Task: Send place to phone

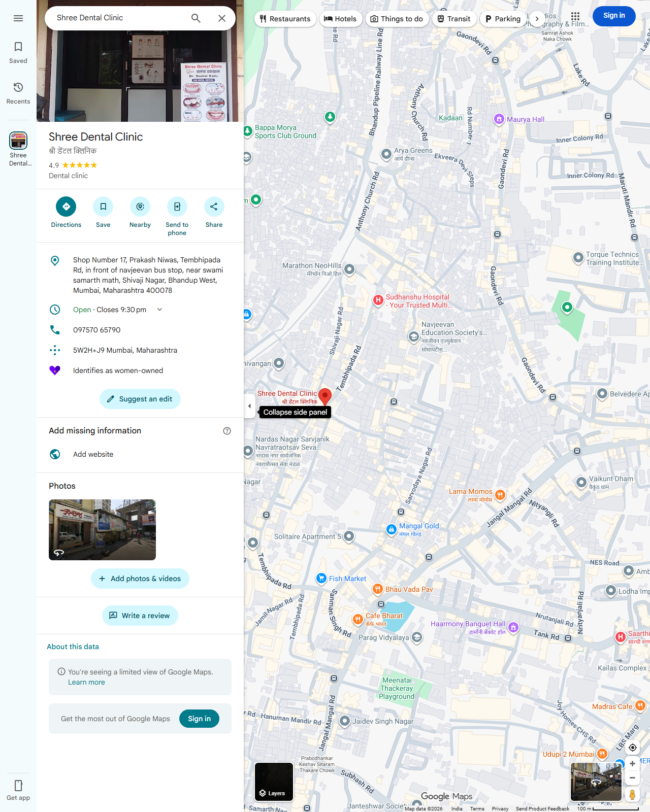Action: tap(177, 216)
